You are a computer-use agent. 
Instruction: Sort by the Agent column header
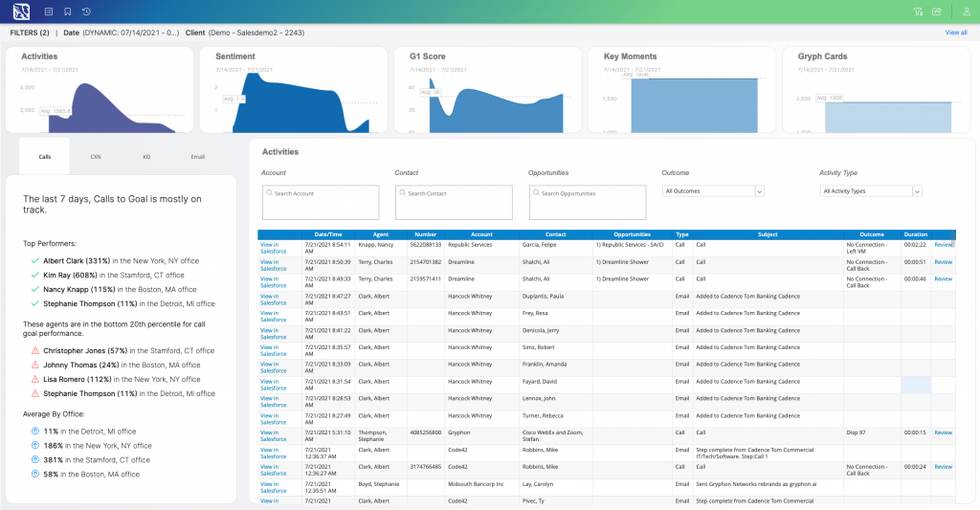click(x=381, y=235)
